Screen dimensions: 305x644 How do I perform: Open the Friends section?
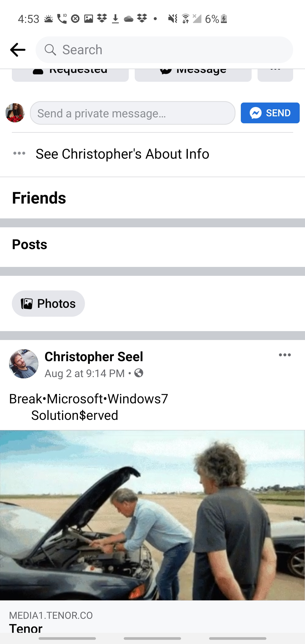click(39, 198)
